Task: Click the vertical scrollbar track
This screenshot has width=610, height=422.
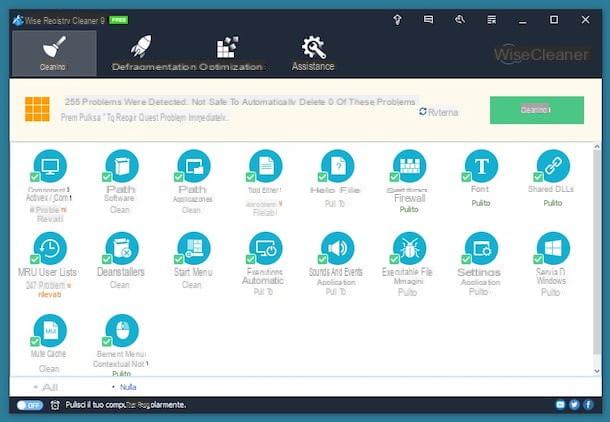Action: click(597, 253)
